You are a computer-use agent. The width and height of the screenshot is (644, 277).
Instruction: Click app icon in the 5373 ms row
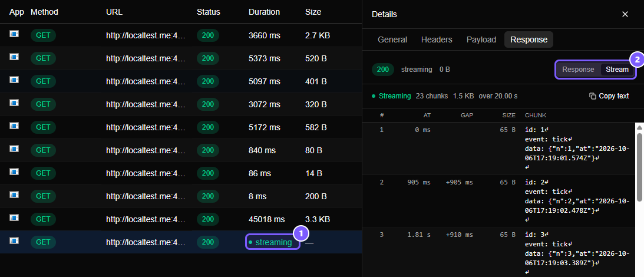[x=14, y=57]
